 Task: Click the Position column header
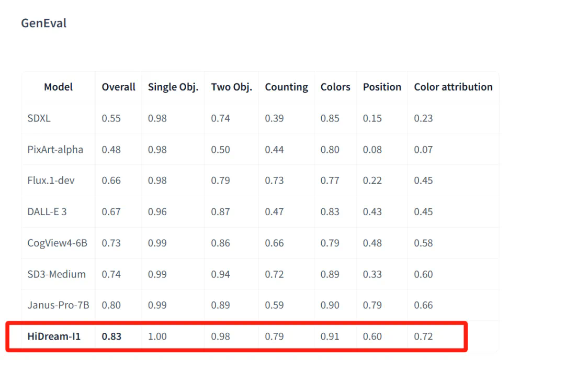pyautogui.click(x=382, y=87)
